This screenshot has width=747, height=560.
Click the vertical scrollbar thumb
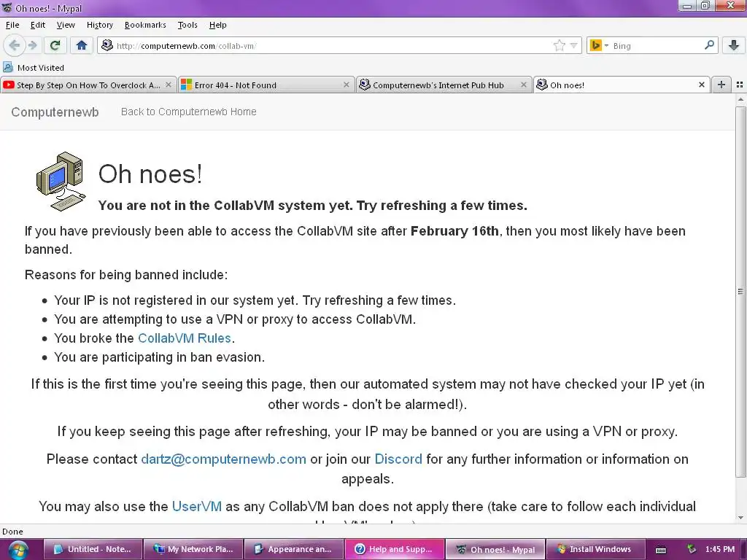[x=740, y=292]
